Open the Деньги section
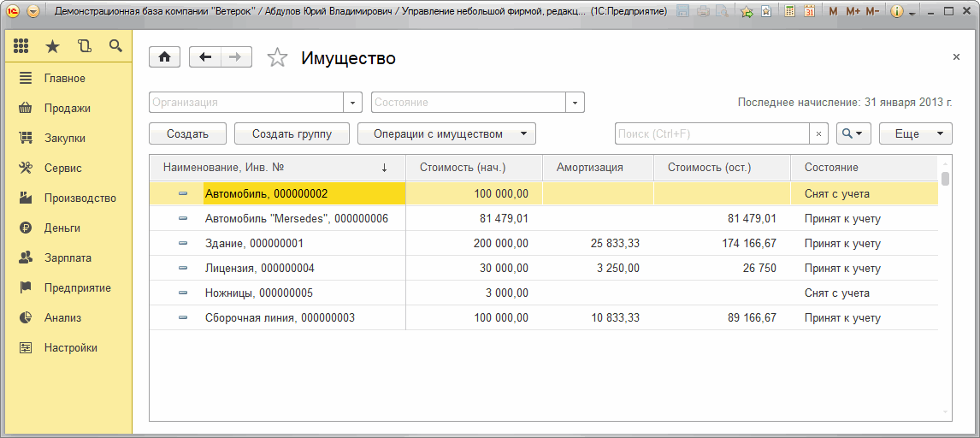The height and width of the screenshot is (438, 980). pos(68,228)
